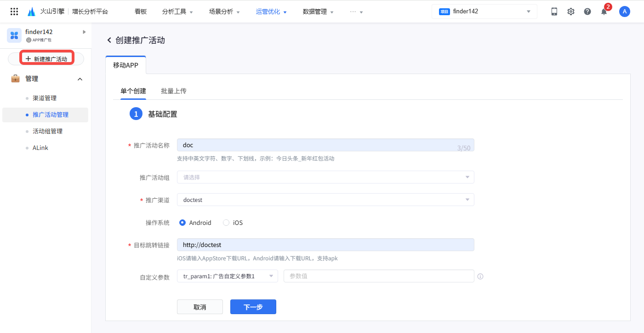
Task: Click the 目标跳转链接 input field
Action: [x=325, y=245]
